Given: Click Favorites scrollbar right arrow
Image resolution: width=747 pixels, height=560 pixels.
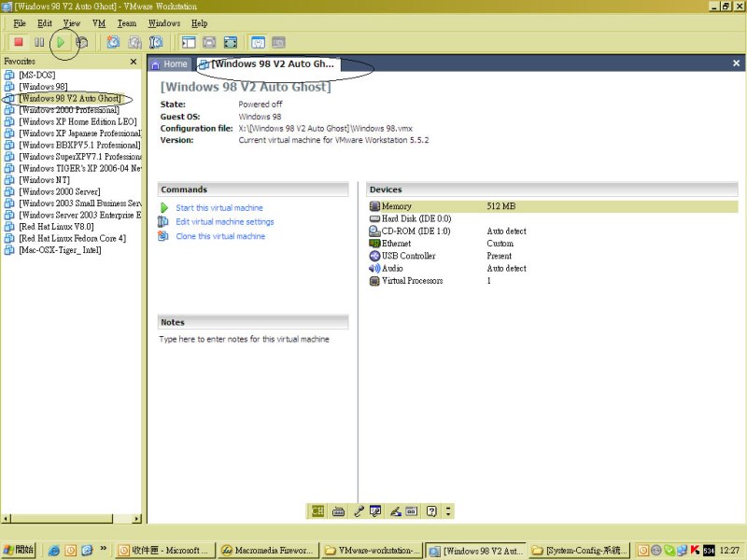Looking at the screenshot, I should (137, 519).
